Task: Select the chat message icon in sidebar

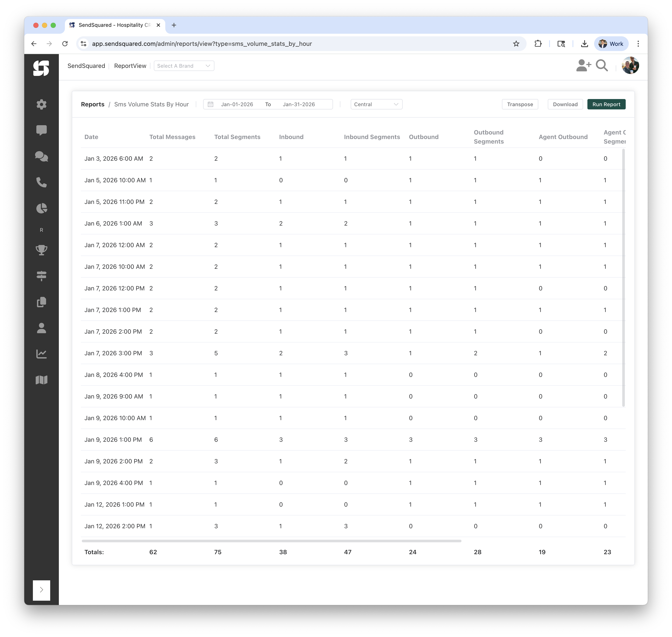Action: [x=42, y=130]
